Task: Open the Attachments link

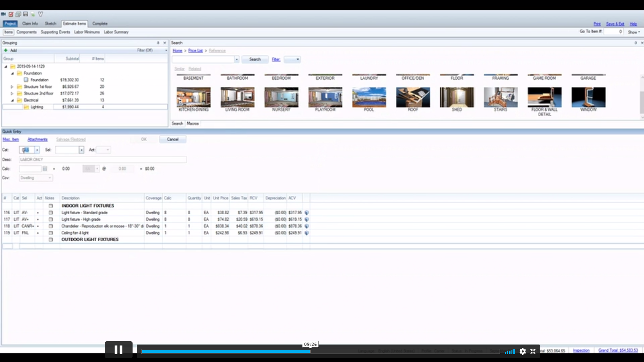Action: [x=37, y=140]
